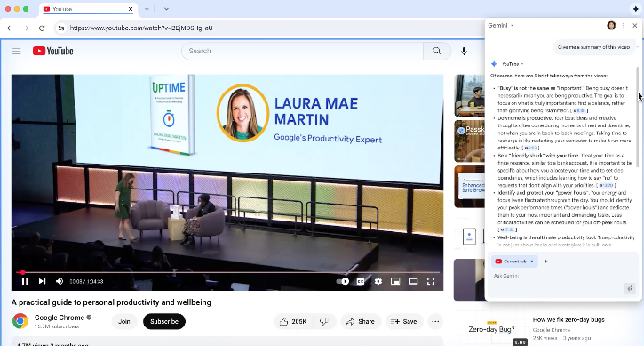Click the profile avatar in Gemini panel
The image size is (644, 346).
pyautogui.click(x=611, y=26)
